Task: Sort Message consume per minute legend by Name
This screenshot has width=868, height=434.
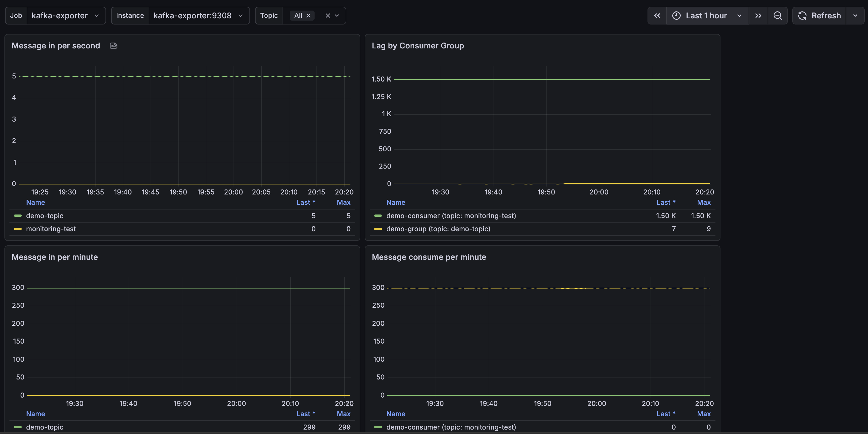Action: 396,414
